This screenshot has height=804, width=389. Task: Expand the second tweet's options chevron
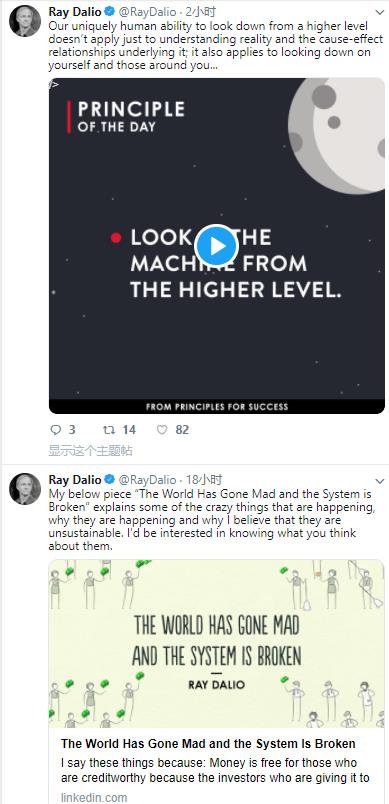pos(380,481)
